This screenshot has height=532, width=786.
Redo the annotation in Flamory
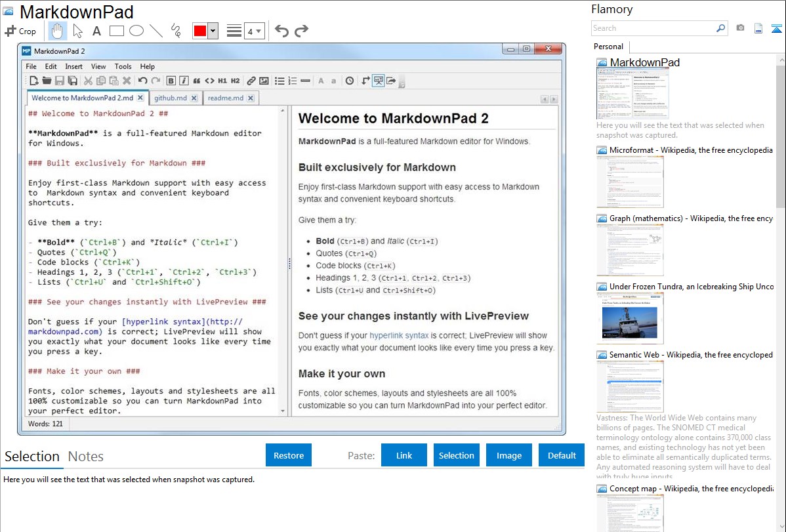301,31
